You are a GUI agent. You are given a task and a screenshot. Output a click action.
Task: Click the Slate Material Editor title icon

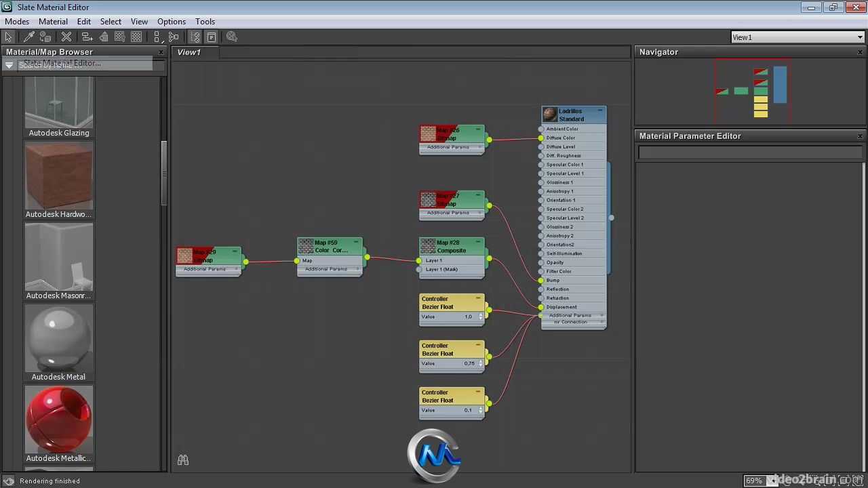[7, 7]
